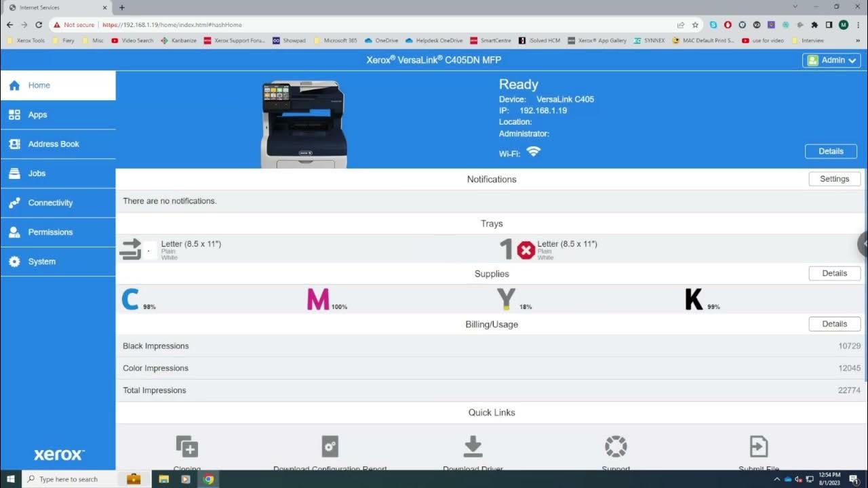Open the SmartCentre bookmark
Viewport: 868px width, 488px height.
[x=491, y=41]
